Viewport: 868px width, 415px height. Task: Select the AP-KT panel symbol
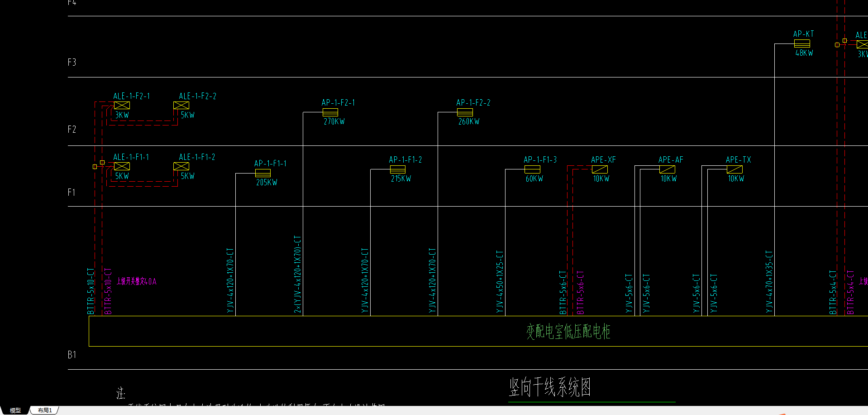click(x=802, y=43)
